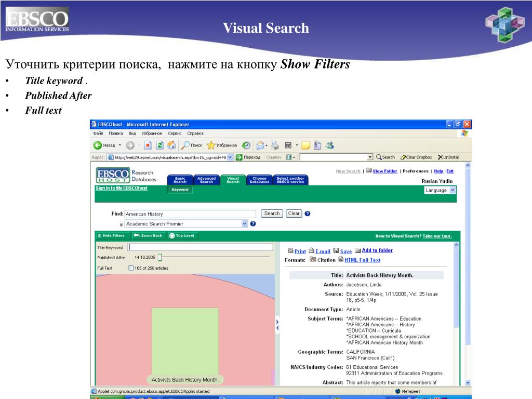532x399 pixels.
Task: Open the Academic Search Premier database dropdown
Action: (244, 223)
